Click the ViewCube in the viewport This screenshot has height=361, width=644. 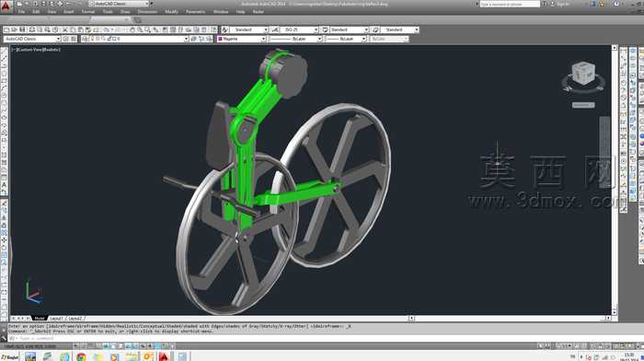(x=583, y=74)
